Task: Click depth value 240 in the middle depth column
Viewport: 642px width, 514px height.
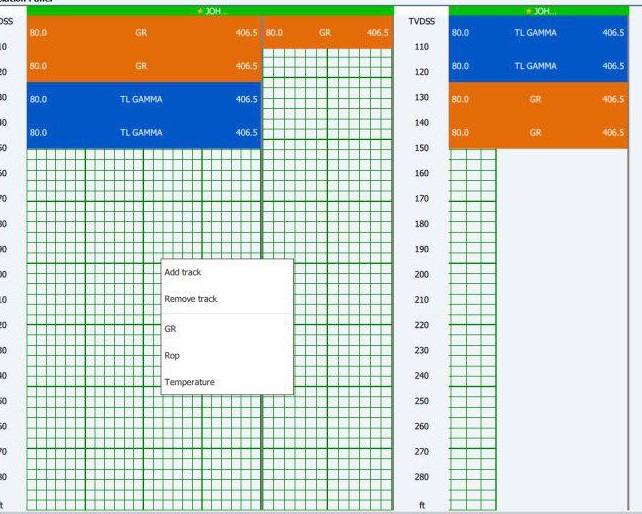Action: point(421,376)
